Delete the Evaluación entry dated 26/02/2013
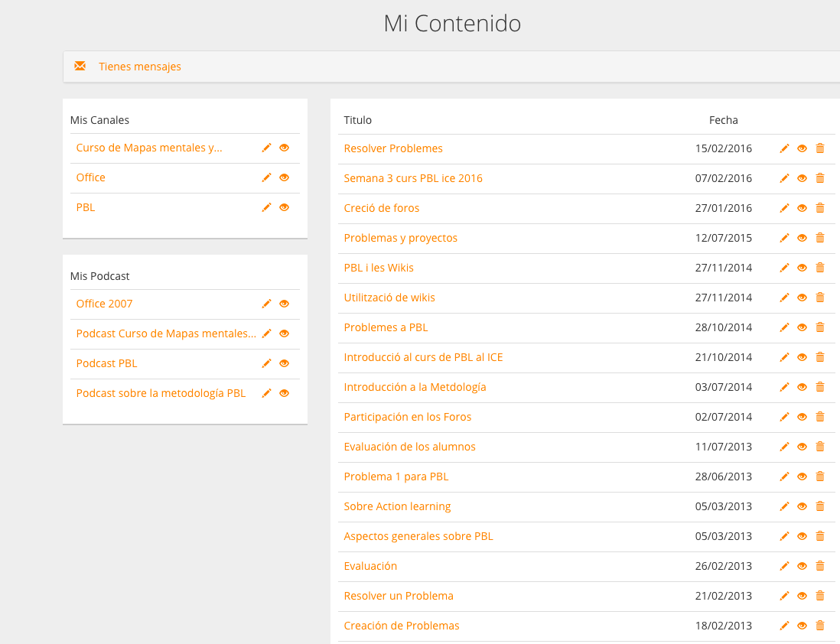840x644 pixels. pos(820,566)
